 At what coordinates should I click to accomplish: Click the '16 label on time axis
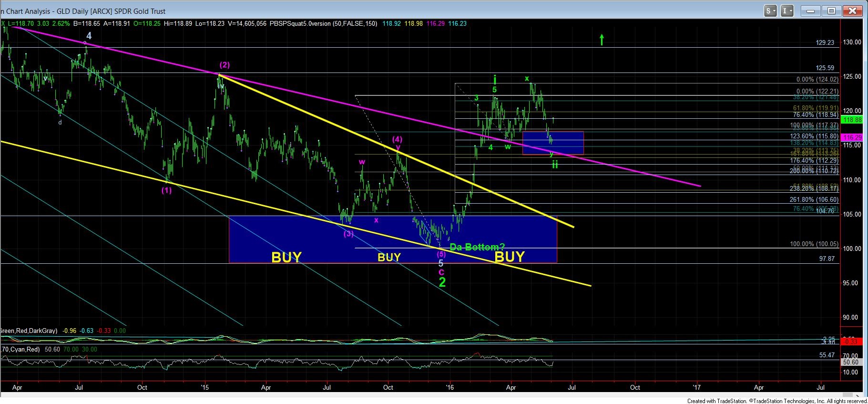click(449, 387)
